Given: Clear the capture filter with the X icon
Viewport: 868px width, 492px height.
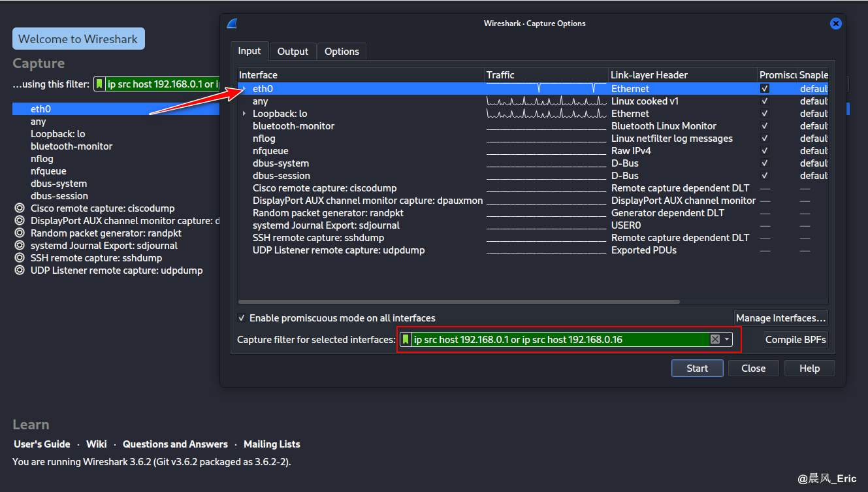Looking at the screenshot, I should coord(715,339).
